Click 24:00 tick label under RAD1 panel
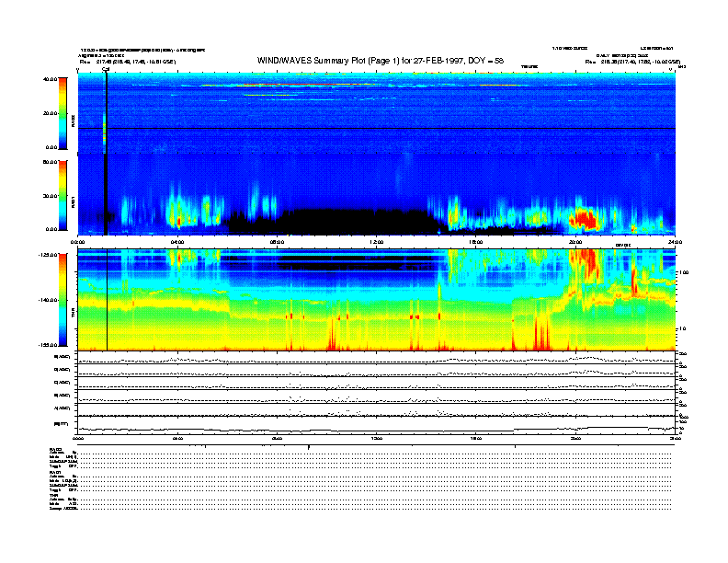728x563 pixels. coord(675,242)
